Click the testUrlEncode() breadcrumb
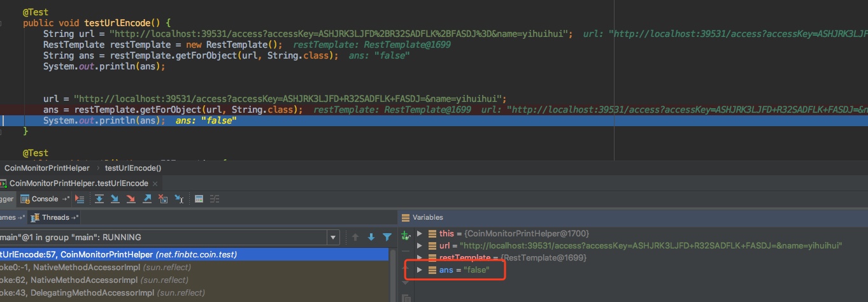 132,168
